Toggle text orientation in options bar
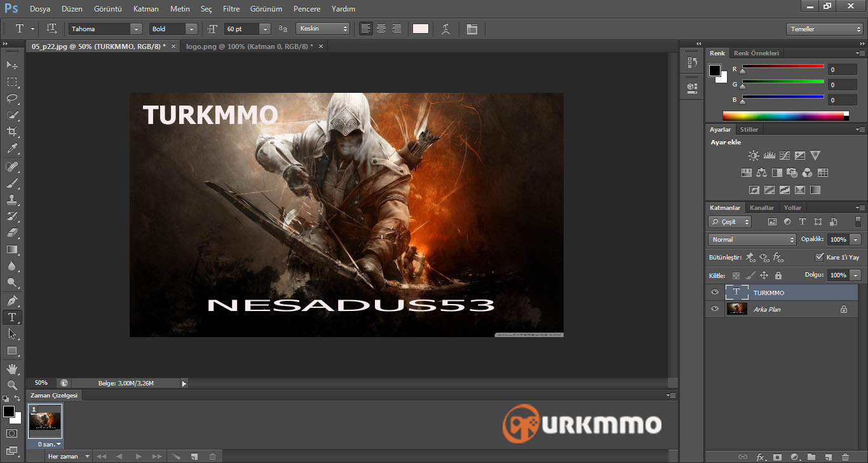The image size is (868, 463). click(x=52, y=29)
